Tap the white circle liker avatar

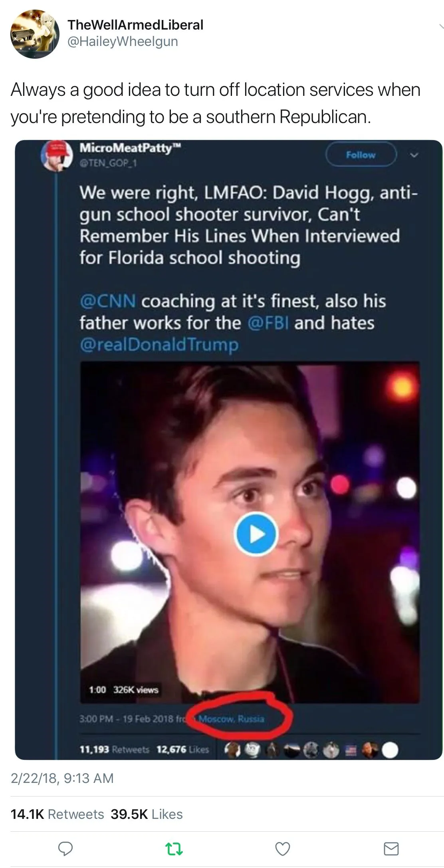click(390, 750)
